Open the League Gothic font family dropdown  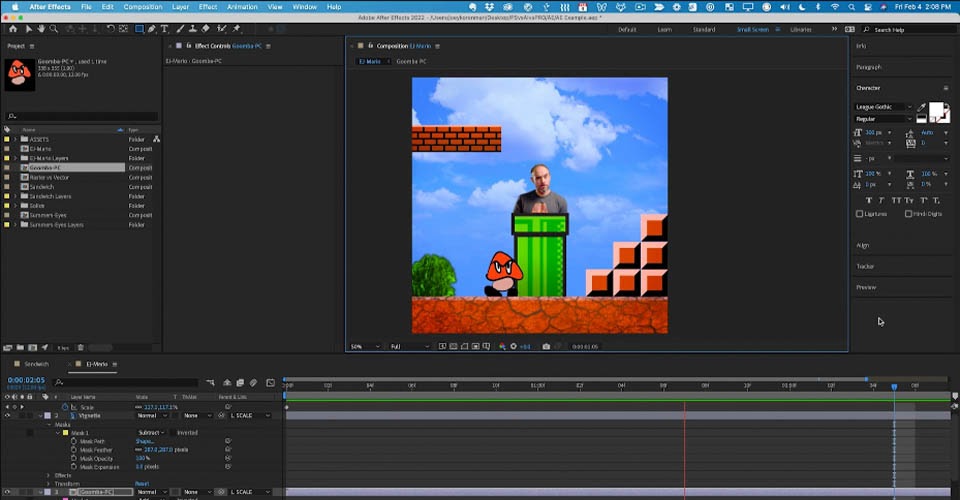[x=883, y=107]
